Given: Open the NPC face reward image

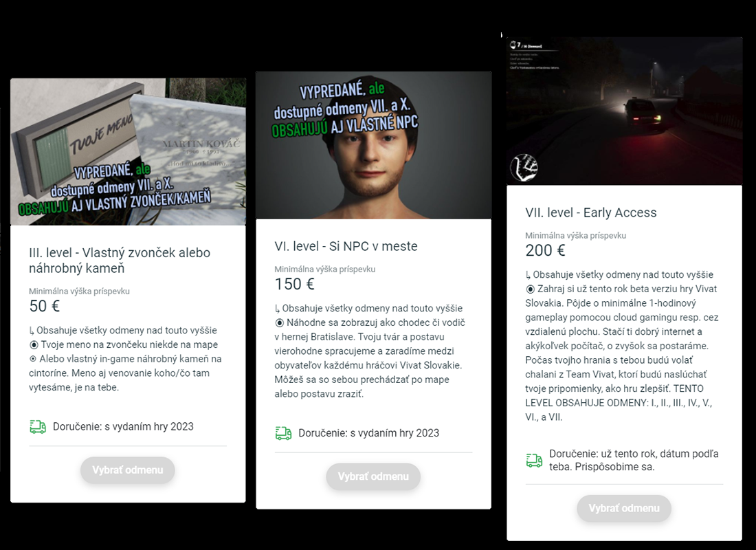Looking at the screenshot, I should (x=374, y=145).
